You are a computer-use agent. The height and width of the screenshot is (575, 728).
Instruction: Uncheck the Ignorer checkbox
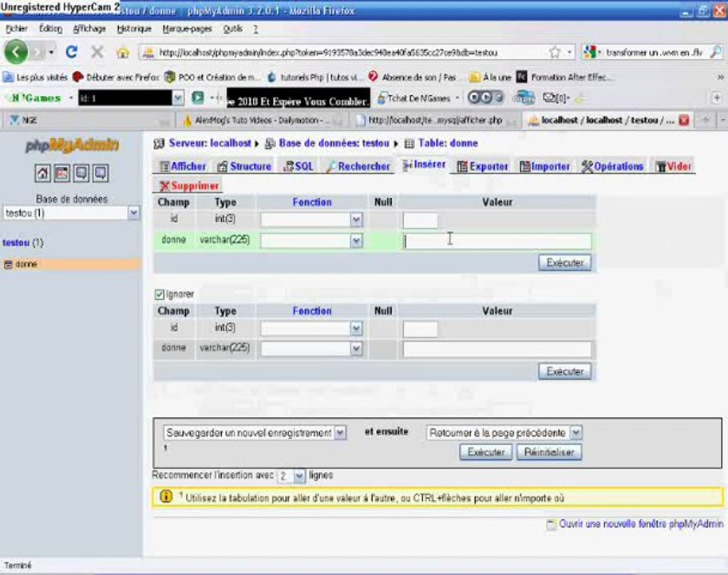pos(160,294)
